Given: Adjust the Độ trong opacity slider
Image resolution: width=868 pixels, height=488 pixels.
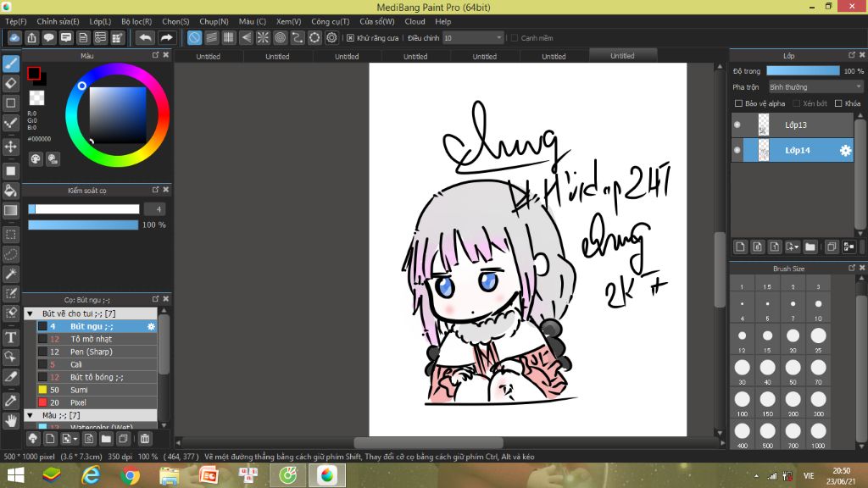Looking at the screenshot, I should click(x=803, y=71).
